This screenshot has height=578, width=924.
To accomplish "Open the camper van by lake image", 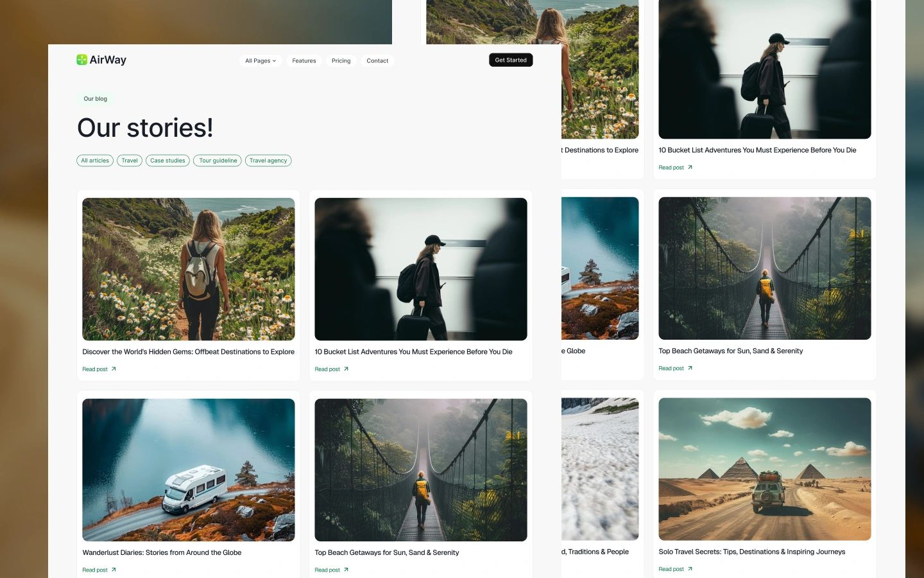I will tap(188, 469).
